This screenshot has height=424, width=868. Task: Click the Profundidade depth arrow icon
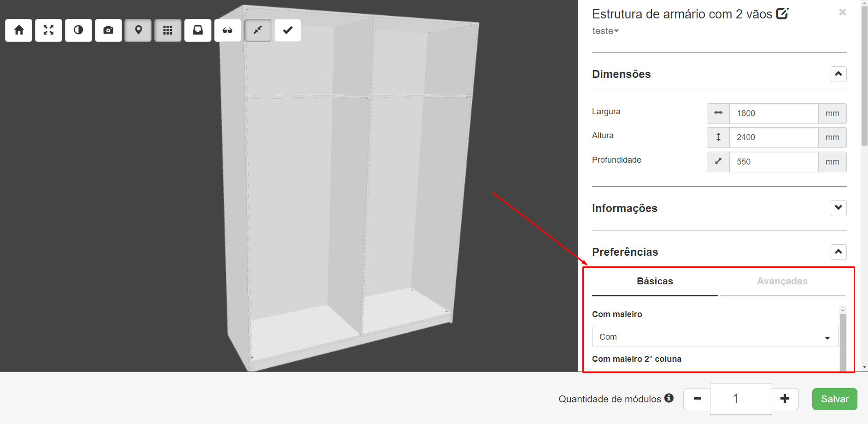coord(718,162)
